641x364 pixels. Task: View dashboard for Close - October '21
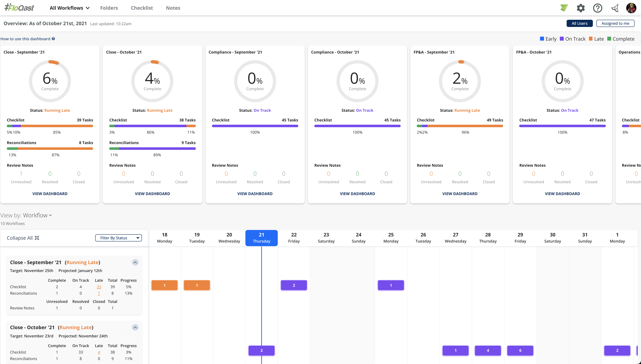(152, 193)
